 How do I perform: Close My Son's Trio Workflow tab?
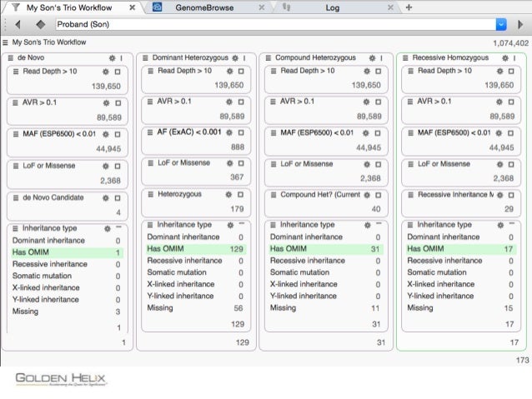pyautogui.click(x=133, y=7)
